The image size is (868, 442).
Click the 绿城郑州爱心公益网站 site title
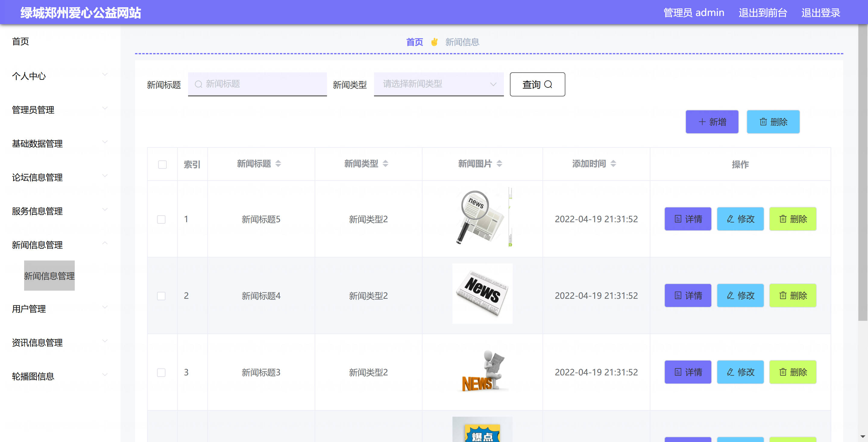80,13
